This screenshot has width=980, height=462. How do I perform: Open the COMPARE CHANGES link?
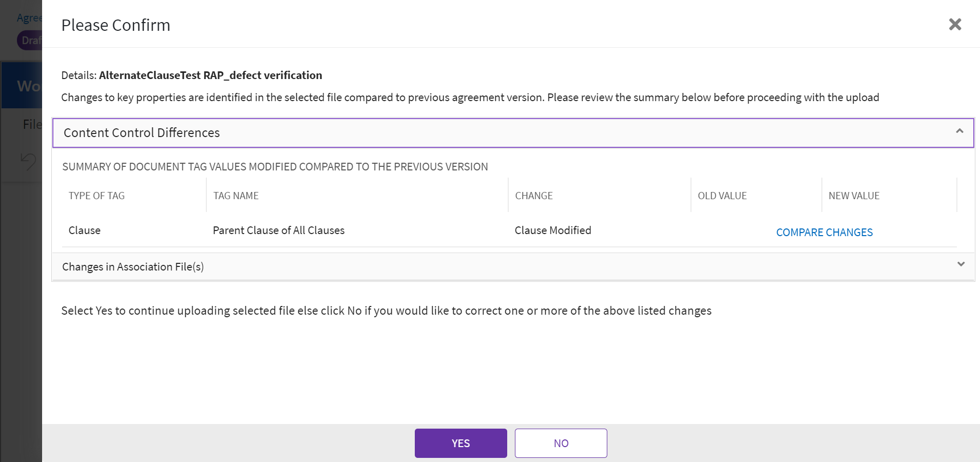point(824,233)
